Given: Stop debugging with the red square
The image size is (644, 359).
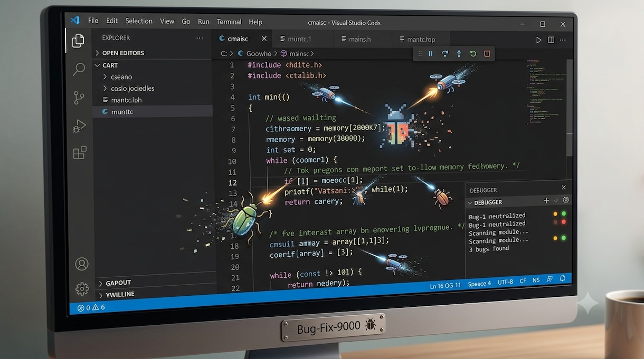Looking at the screenshot, I should pos(487,54).
